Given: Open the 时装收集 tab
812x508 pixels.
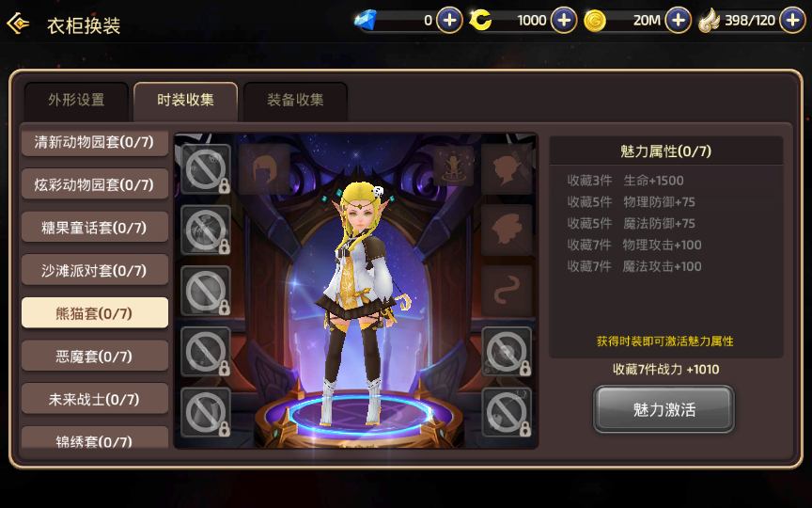Looking at the screenshot, I should (185, 101).
